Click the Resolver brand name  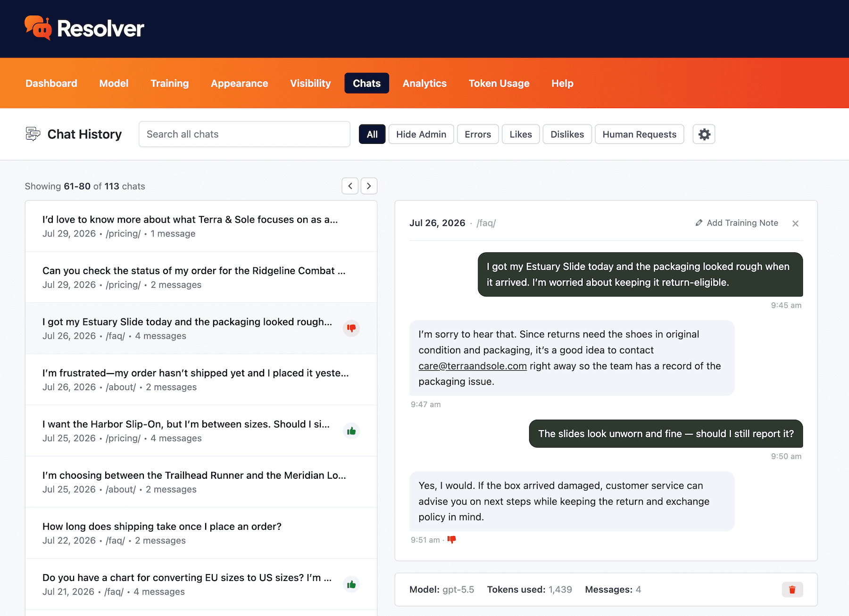click(x=100, y=28)
